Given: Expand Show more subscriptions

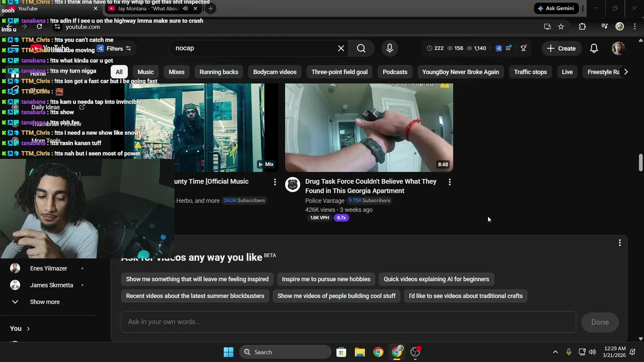Looking at the screenshot, I should (x=44, y=302).
